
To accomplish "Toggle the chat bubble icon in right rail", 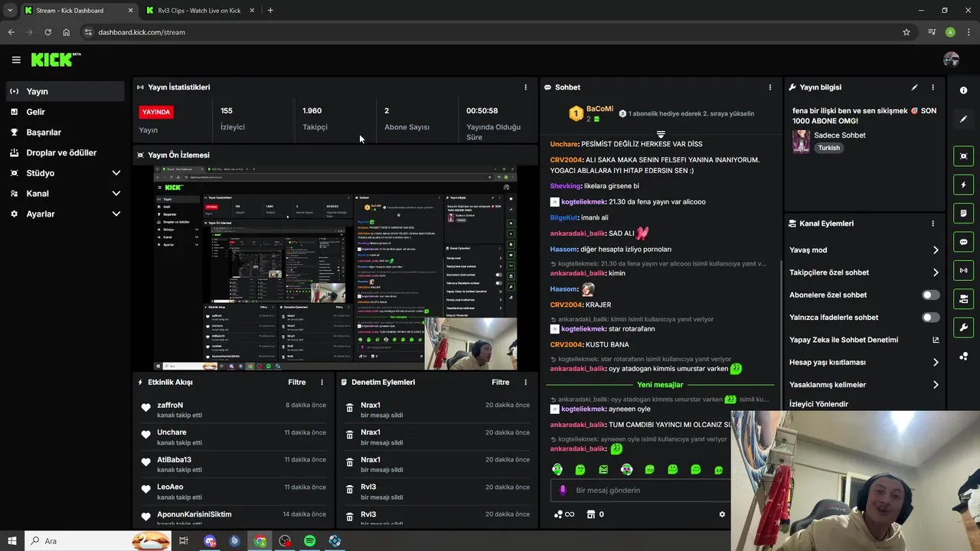I will (963, 242).
